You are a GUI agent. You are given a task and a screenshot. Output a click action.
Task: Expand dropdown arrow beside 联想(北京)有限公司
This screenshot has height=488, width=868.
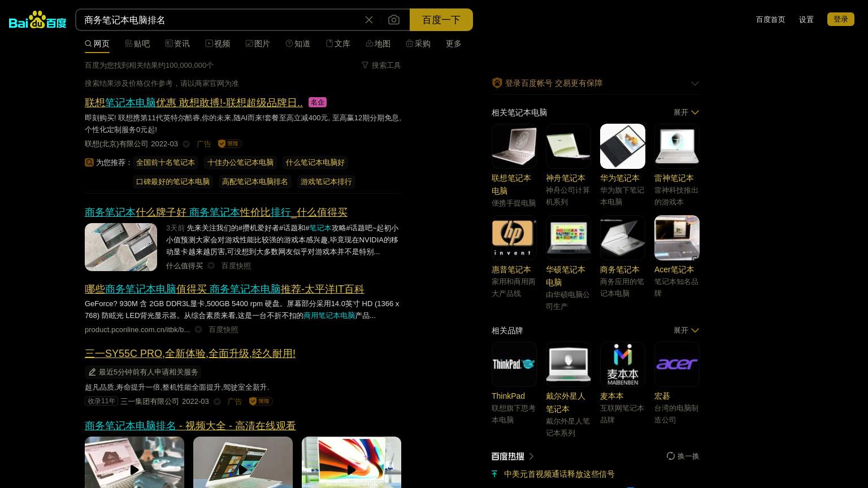tap(186, 144)
